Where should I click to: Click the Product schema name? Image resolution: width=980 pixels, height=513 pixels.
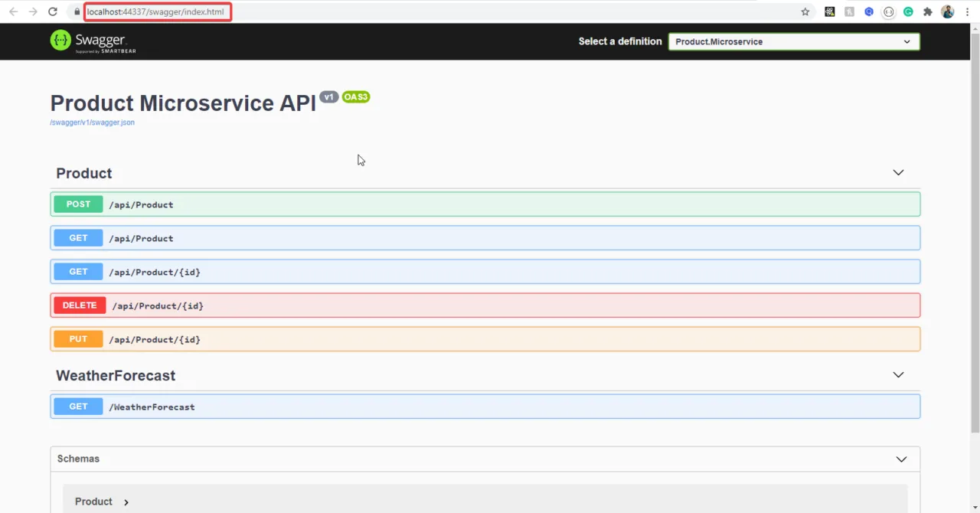tap(93, 502)
